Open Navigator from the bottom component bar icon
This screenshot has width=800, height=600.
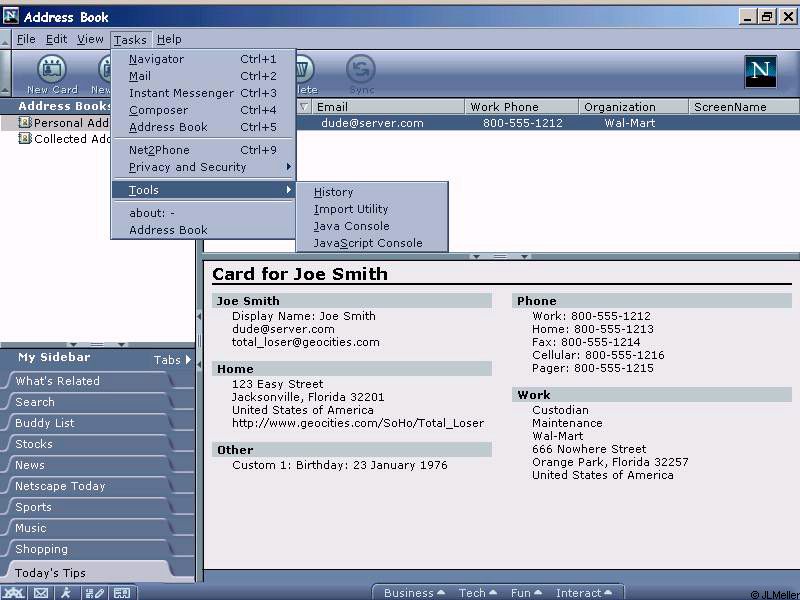pyautogui.click(x=14, y=592)
